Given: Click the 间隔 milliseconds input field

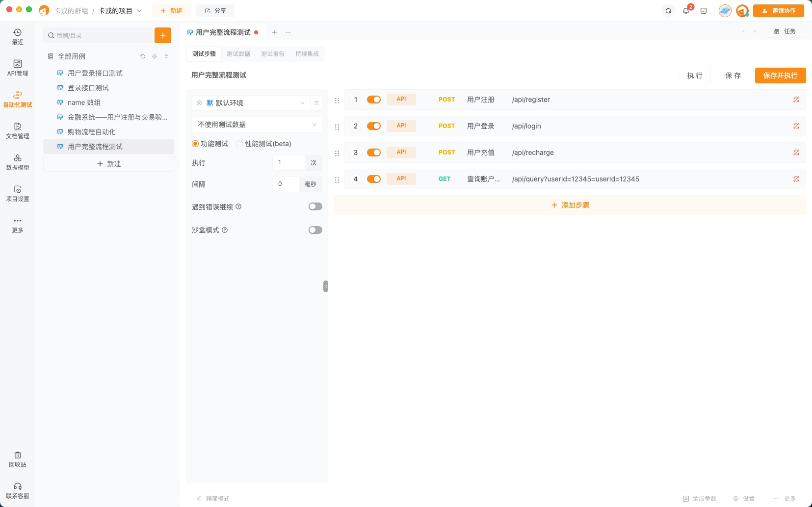Looking at the screenshot, I should point(286,184).
